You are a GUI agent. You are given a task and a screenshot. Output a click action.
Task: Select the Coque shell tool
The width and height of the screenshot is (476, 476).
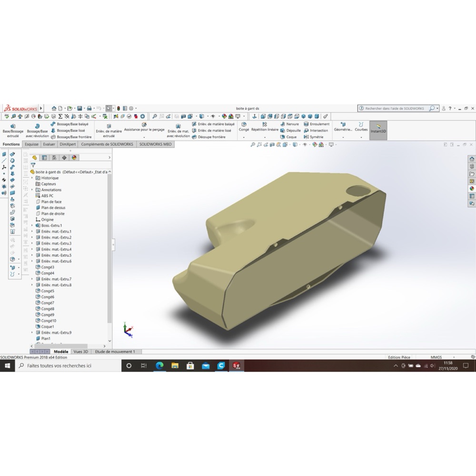(288, 137)
